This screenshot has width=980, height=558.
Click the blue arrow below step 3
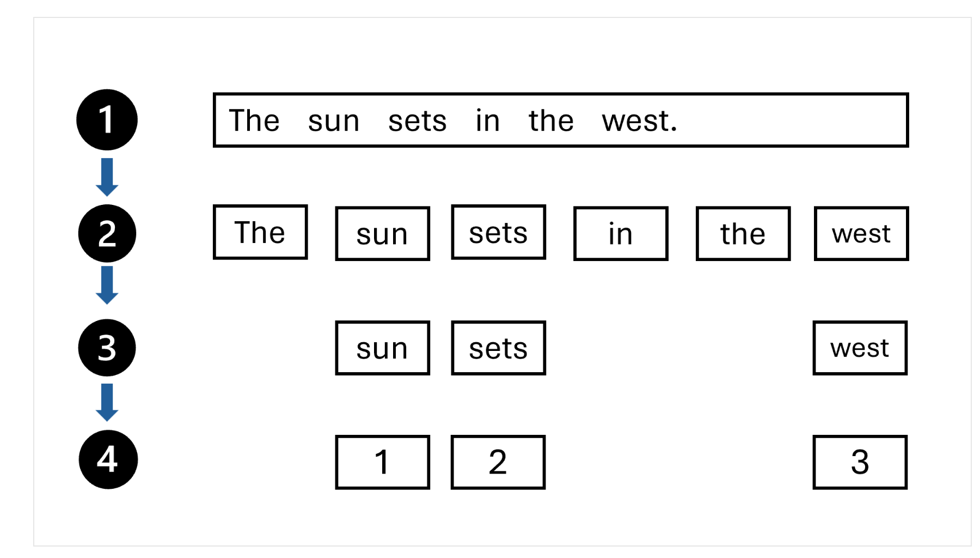click(x=107, y=402)
